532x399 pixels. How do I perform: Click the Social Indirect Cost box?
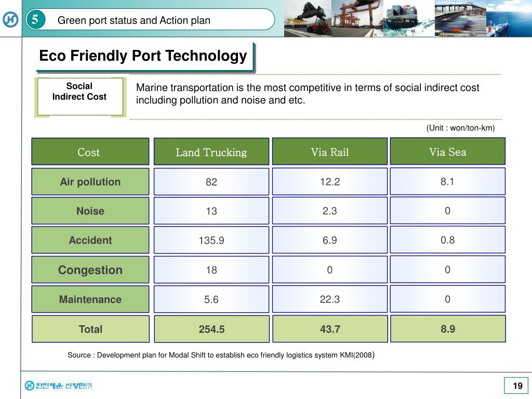pyautogui.click(x=80, y=97)
